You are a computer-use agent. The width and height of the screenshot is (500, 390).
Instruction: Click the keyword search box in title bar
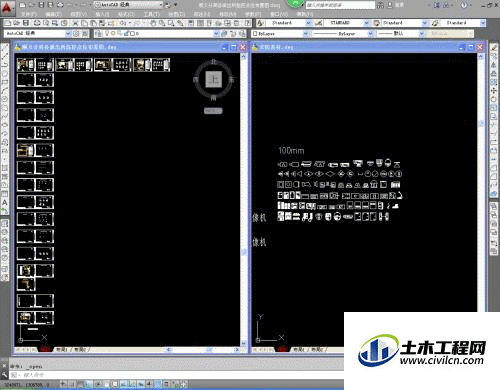[x=340, y=5]
